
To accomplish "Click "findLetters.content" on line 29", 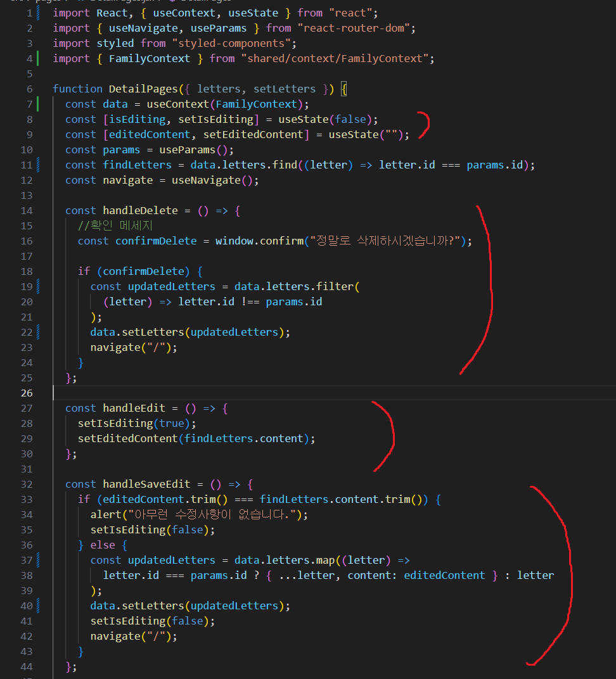I will tap(244, 439).
